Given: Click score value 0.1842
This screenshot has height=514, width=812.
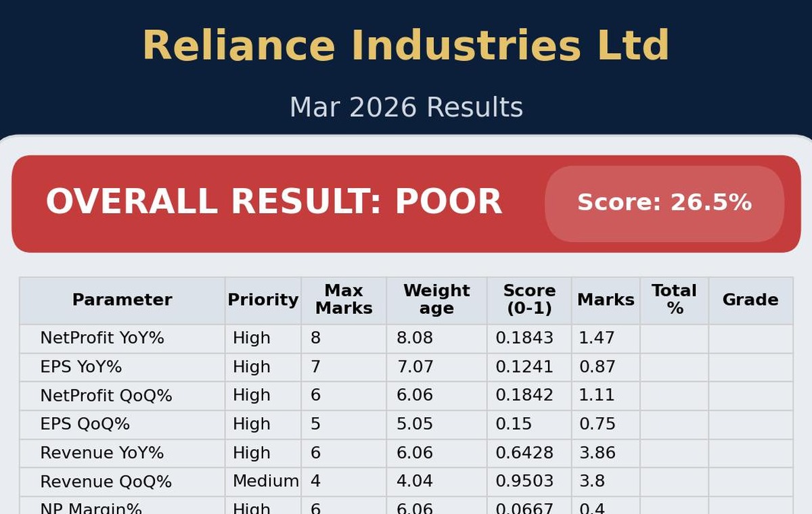Looking at the screenshot, I should click(524, 396).
